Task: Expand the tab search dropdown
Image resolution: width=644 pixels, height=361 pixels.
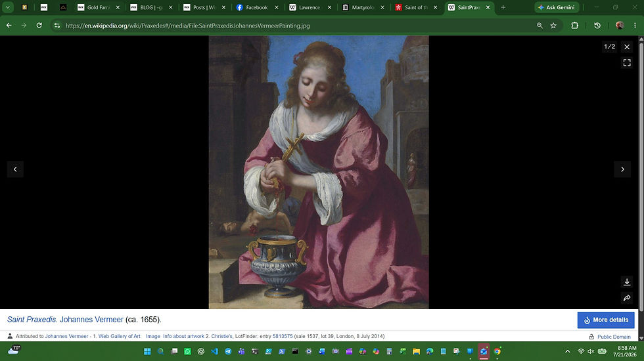Action: [7, 7]
